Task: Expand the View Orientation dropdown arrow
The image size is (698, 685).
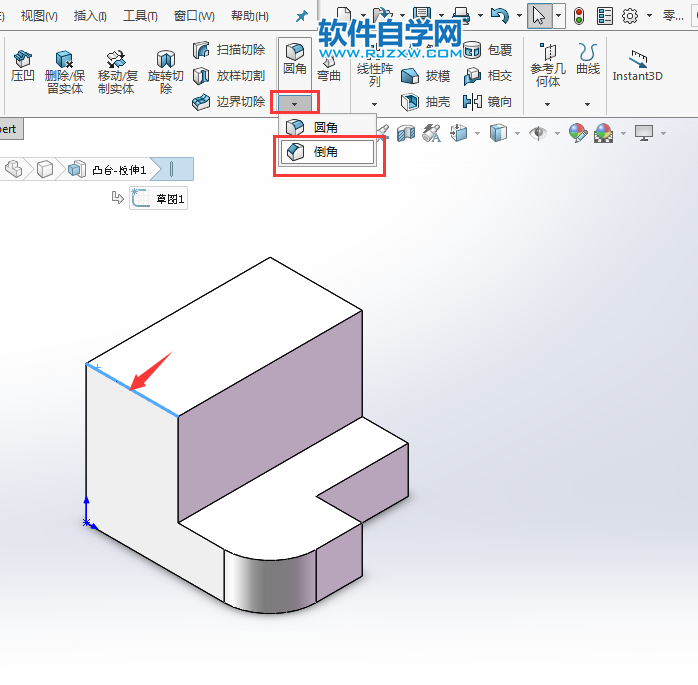Action: (478, 133)
